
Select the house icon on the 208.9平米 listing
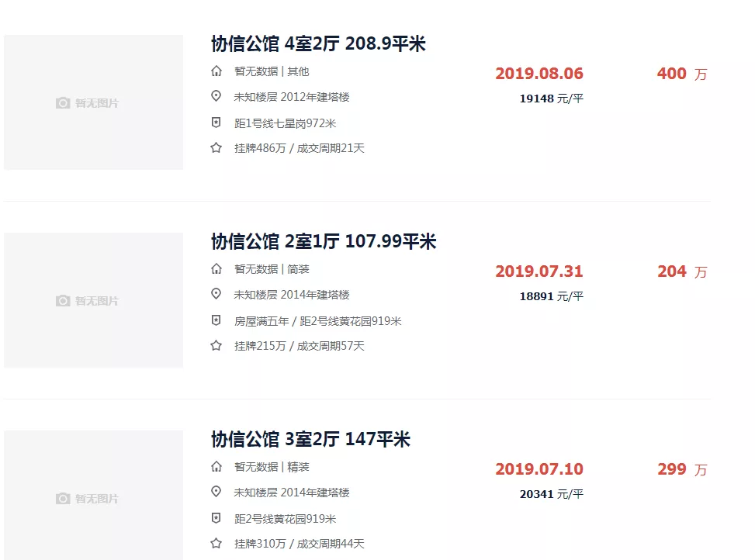coord(216,71)
